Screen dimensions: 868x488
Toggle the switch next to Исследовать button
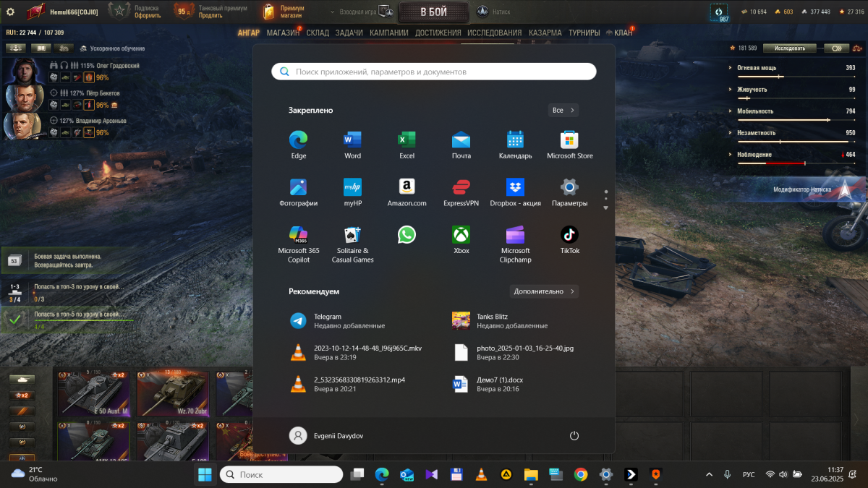(837, 48)
